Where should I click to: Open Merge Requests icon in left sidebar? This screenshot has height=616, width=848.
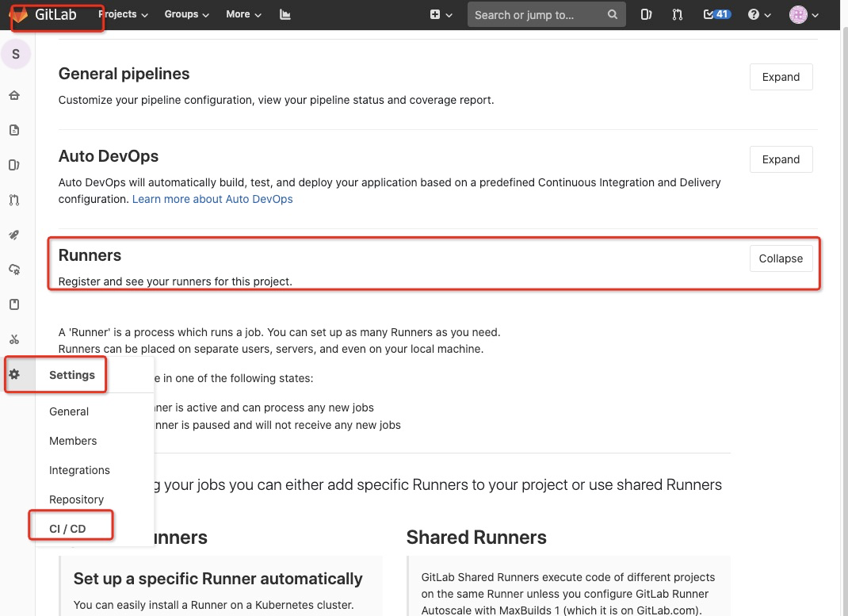14,200
